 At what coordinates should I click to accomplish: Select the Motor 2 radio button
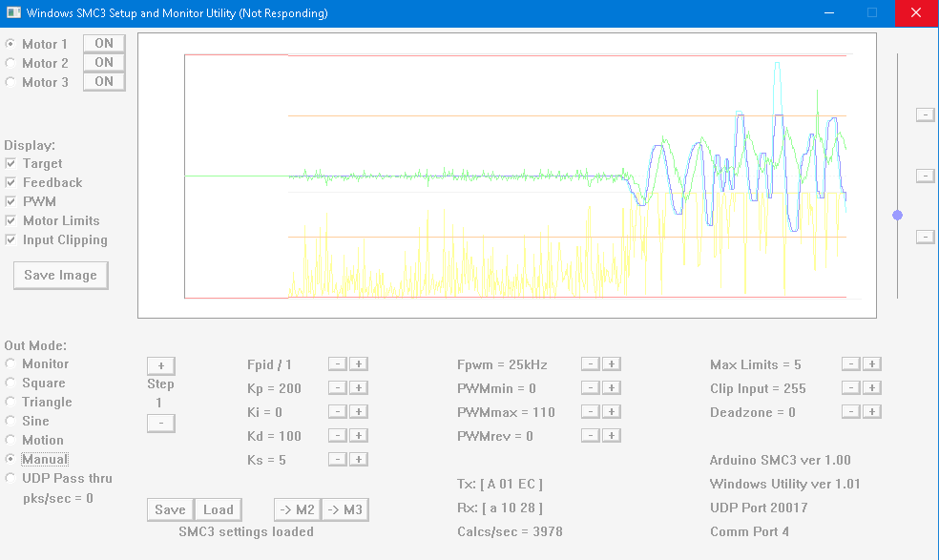(10, 63)
